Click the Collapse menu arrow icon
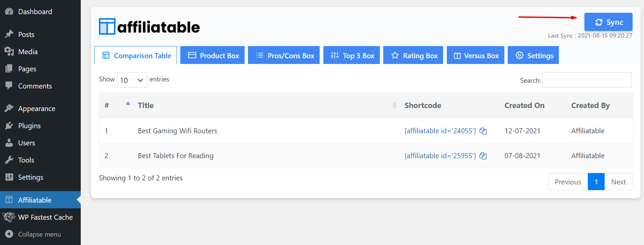This screenshot has height=245, width=644. [x=9, y=234]
